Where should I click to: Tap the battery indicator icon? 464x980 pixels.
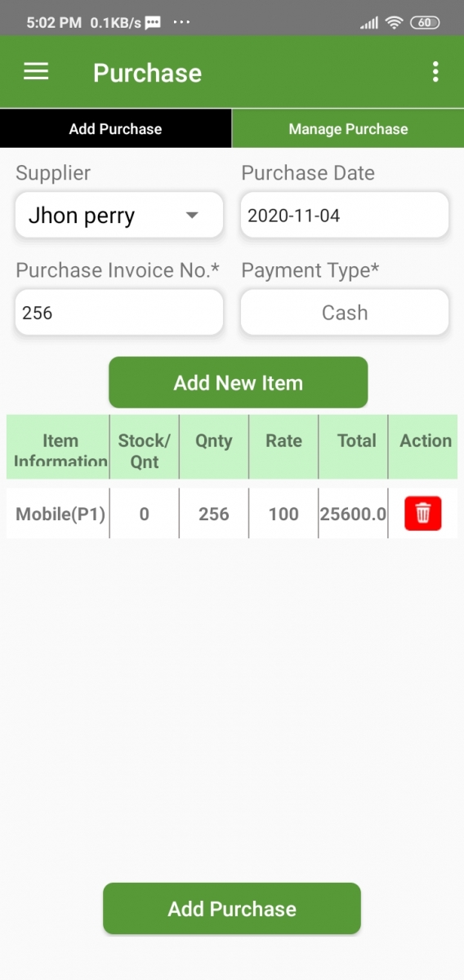point(425,23)
